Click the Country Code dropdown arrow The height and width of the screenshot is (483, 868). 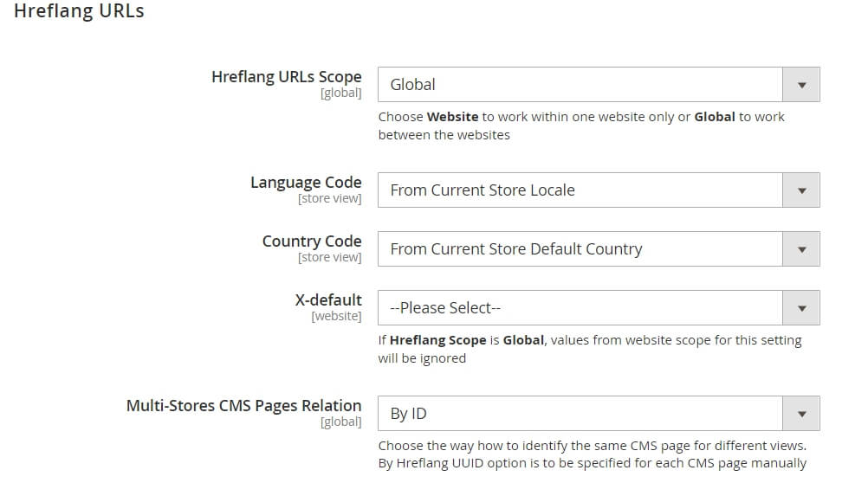(x=801, y=249)
